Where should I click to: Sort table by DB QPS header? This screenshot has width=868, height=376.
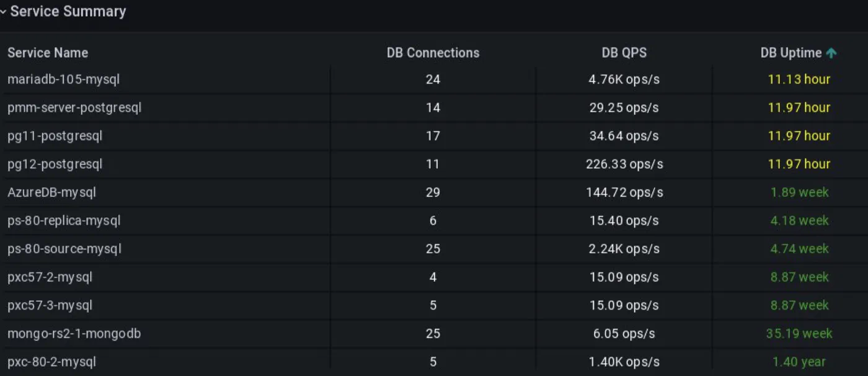coord(624,53)
